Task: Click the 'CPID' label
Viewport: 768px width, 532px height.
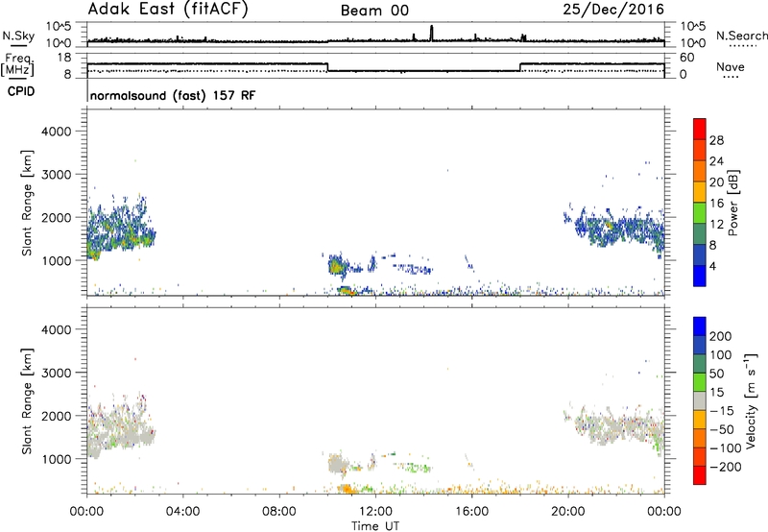Action: pyautogui.click(x=21, y=91)
